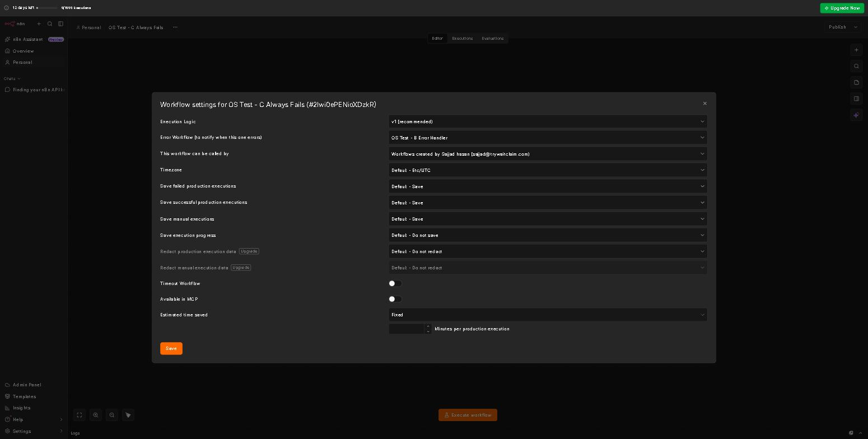
Task: Open AI assistant sparkle icon on canvas
Action: 856,115
